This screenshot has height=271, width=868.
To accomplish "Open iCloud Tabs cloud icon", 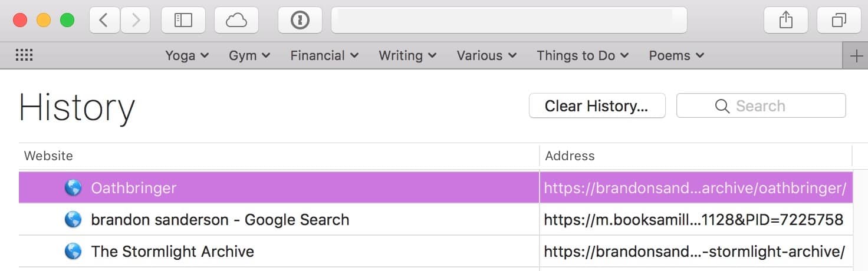I will (236, 21).
